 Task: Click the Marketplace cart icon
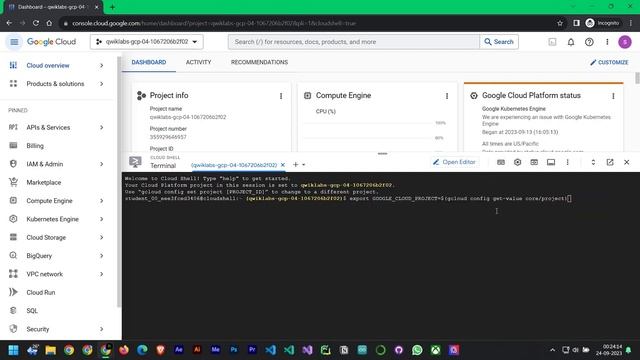pos(13,182)
